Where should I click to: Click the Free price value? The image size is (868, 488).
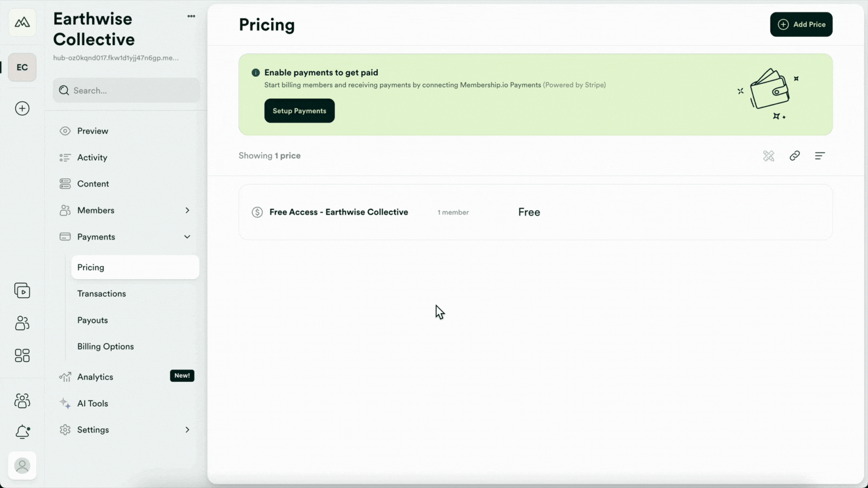[x=529, y=212]
